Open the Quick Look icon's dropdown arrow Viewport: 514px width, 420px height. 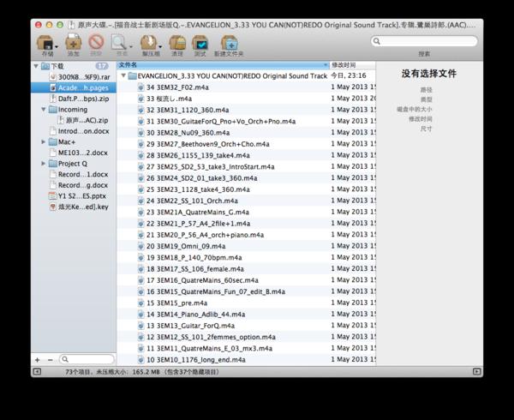coord(131,46)
